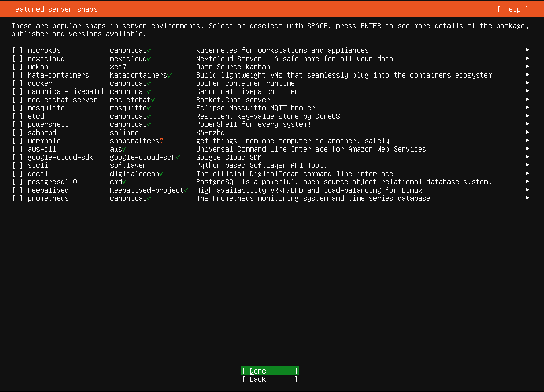
Task: Click verified checkmark beside mosquitto publisher
Action: [x=149, y=108]
